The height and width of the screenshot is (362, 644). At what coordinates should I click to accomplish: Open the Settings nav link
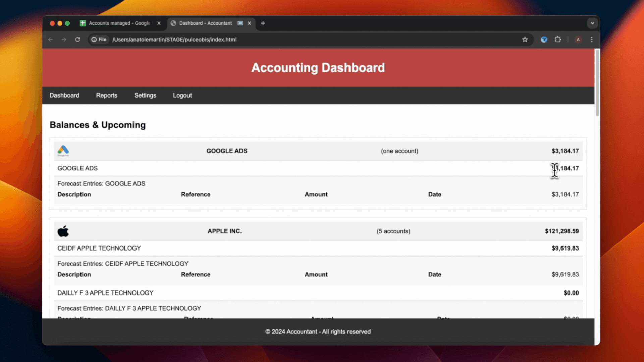(145, 95)
